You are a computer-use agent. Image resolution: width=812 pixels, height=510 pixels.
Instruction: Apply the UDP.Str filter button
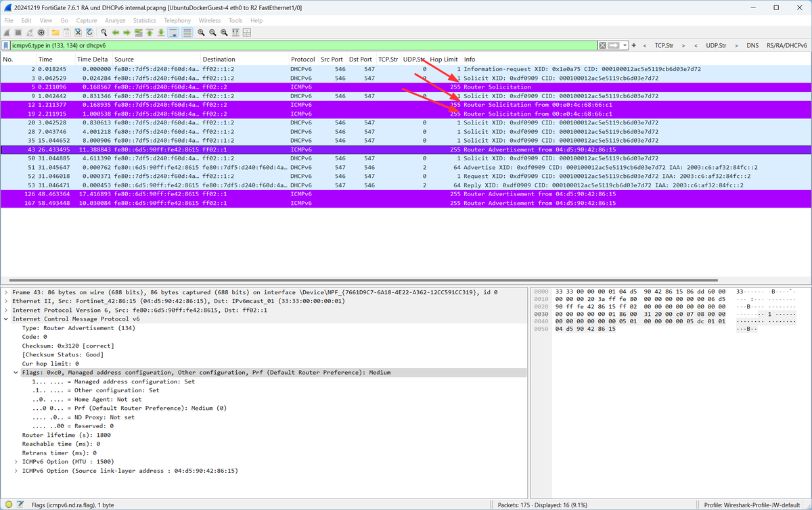716,45
